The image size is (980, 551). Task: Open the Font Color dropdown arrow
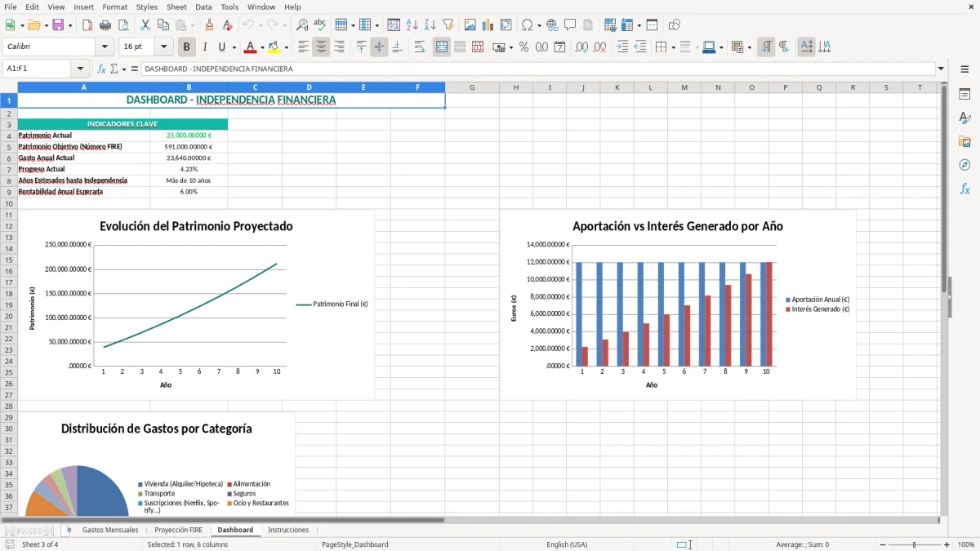(262, 47)
